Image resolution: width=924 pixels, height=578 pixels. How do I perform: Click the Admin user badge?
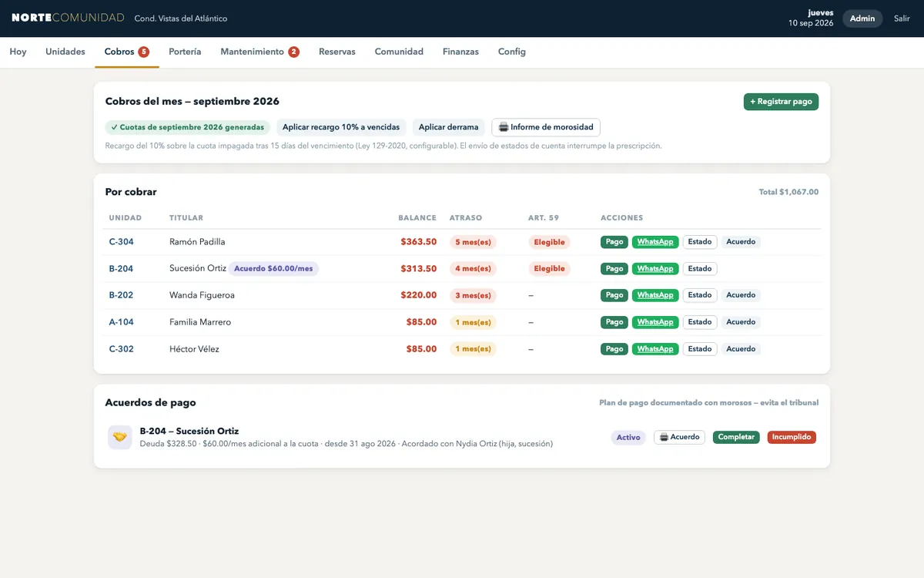(x=862, y=18)
